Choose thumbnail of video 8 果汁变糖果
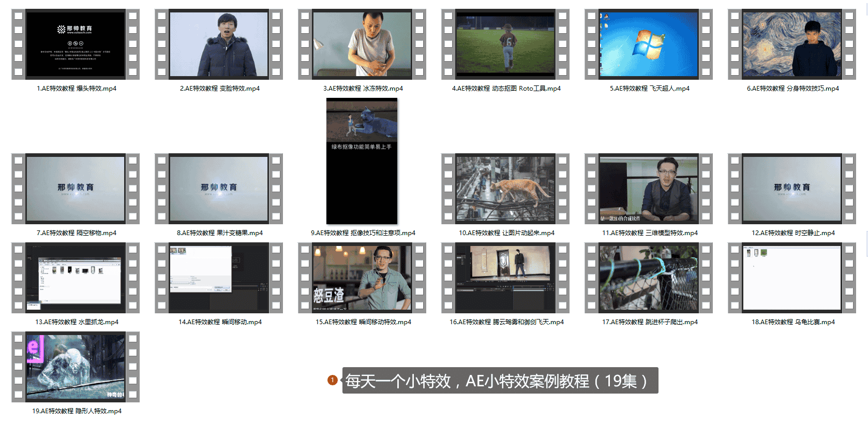This screenshot has height=435, width=868. point(219,189)
